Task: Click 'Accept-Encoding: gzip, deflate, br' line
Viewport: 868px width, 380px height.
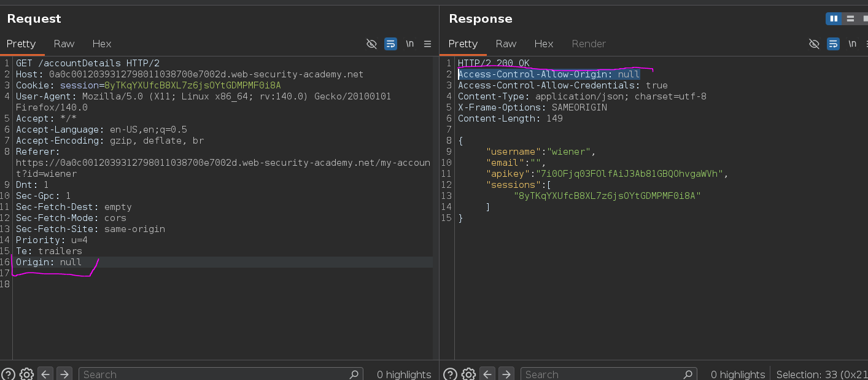Action: pyautogui.click(x=110, y=141)
